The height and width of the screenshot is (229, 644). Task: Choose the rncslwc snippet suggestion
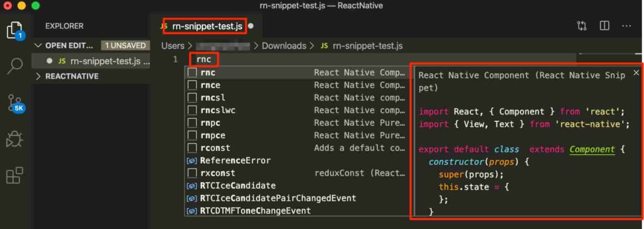coord(297,110)
